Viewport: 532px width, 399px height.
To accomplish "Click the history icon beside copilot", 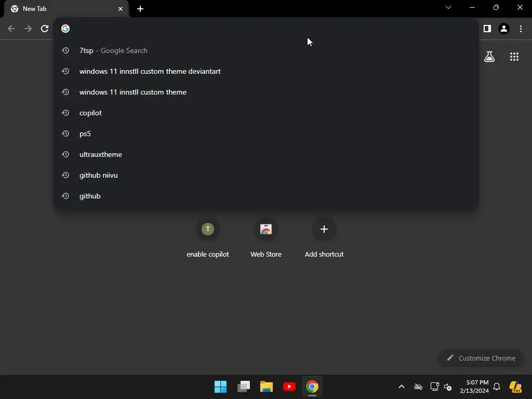I will pyautogui.click(x=65, y=113).
